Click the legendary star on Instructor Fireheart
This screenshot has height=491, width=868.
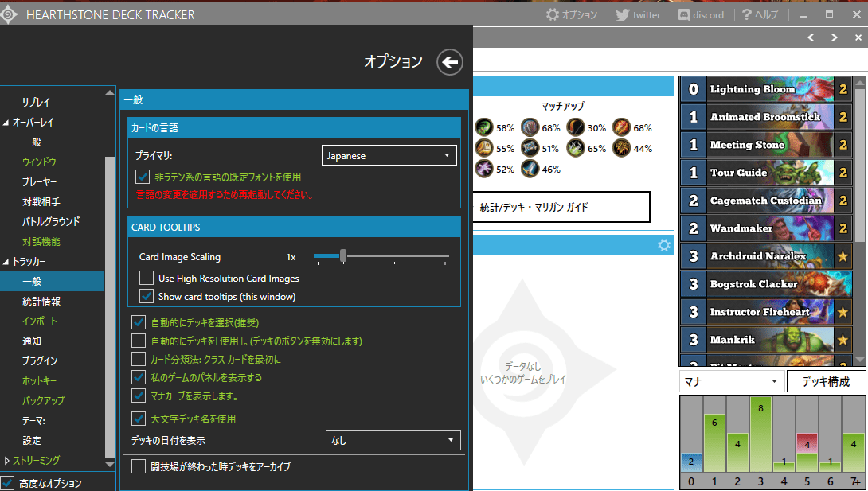pyautogui.click(x=843, y=313)
